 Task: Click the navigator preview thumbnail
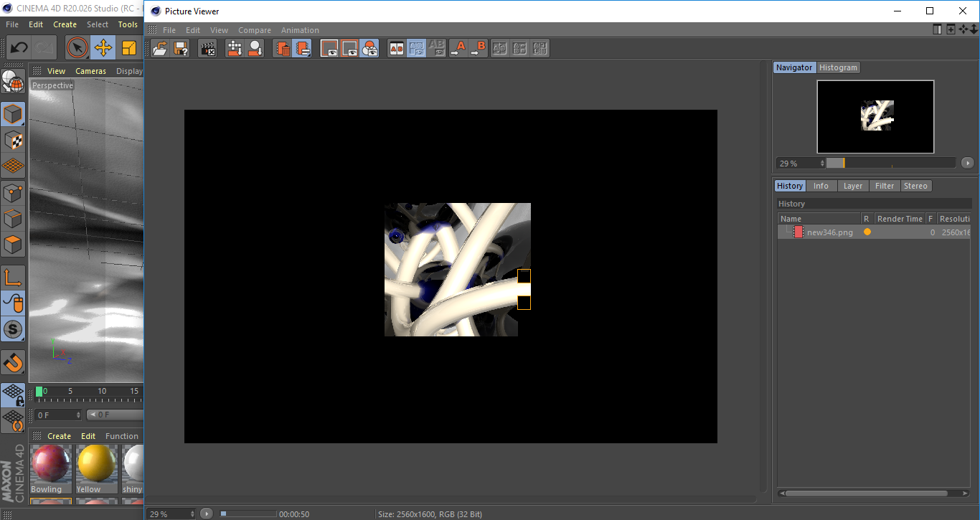[875, 116]
